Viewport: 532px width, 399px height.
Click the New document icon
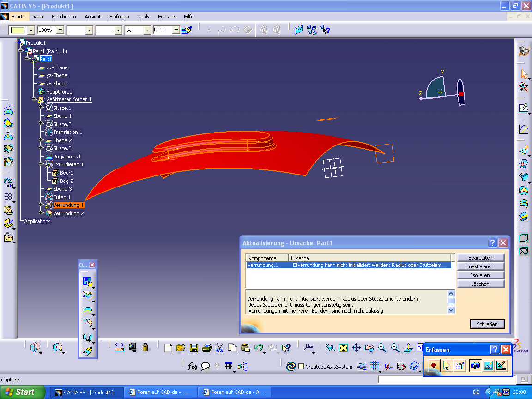click(x=168, y=348)
